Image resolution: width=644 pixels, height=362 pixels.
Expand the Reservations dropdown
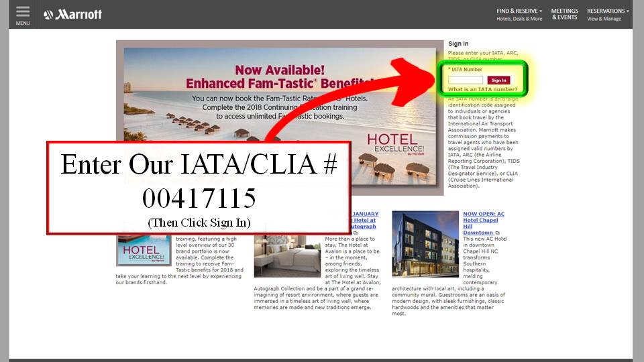(608, 11)
